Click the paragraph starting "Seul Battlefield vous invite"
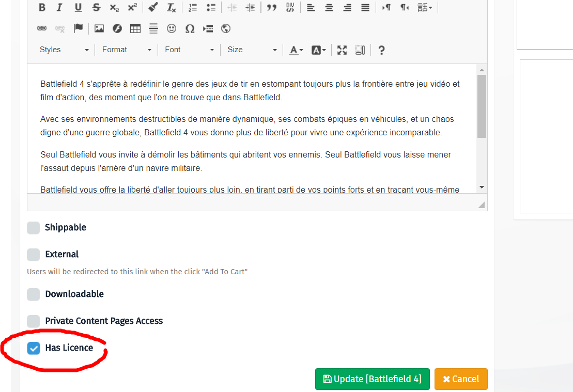The width and height of the screenshot is (573, 392). coord(245,162)
